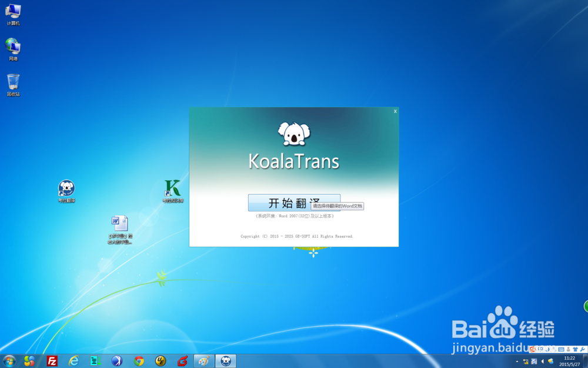Image resolution: width=588 pixels, height=368 pixels.
Task: Launch Internet Explorer from the taskbar
Action: 73,362
